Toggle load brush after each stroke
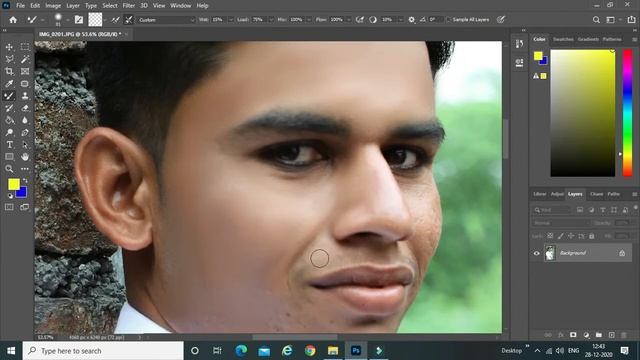This screenshot has width=640, height=360. click(116, 20)
